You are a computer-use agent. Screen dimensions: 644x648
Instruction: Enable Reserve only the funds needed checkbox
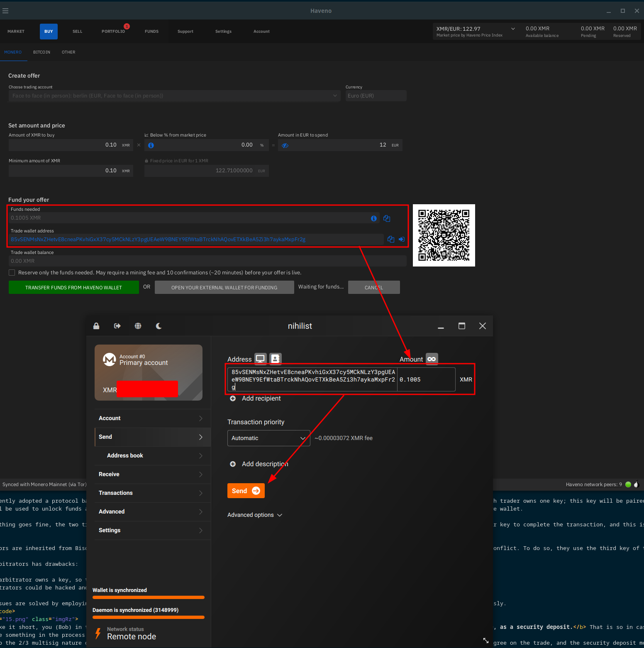pos(12,273)
